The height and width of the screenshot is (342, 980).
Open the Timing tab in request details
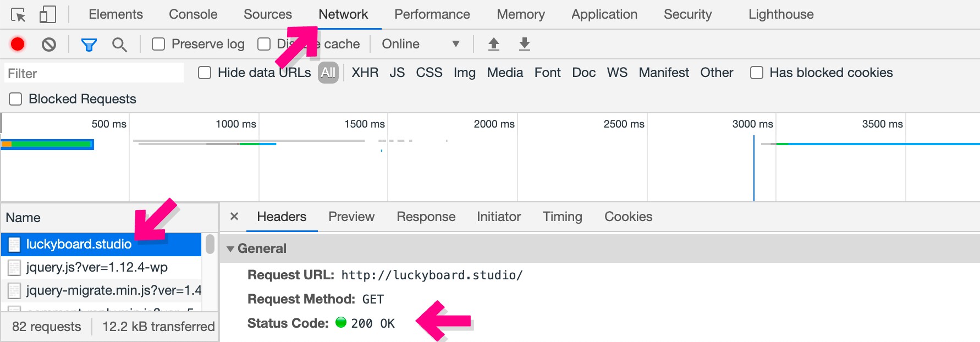pyautogui.click(x=562, y=217)
